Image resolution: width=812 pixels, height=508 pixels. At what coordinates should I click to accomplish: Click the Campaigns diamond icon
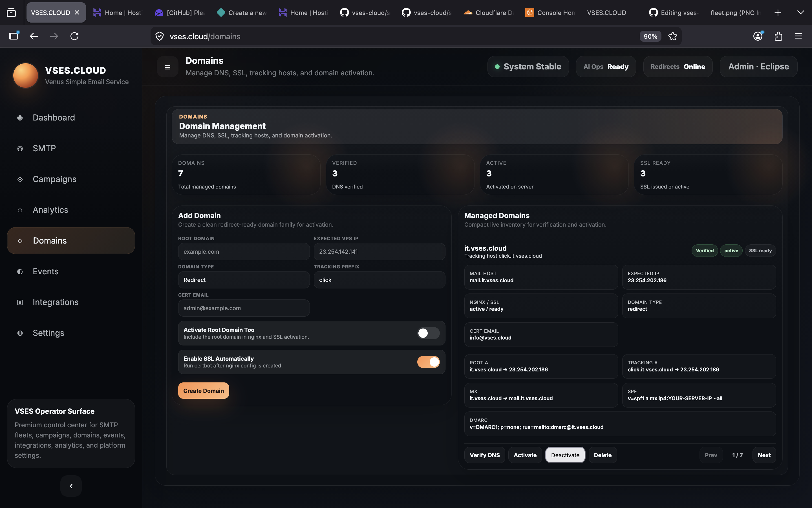tap(20, 179)
